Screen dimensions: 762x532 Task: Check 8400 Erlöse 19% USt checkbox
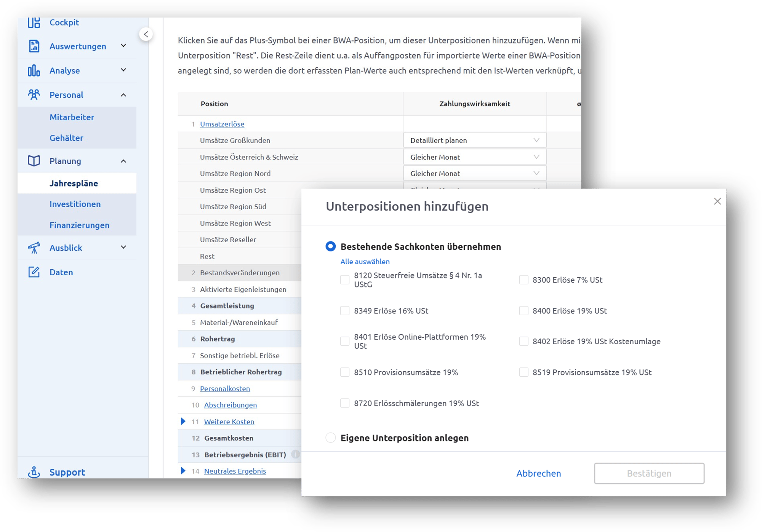click(x=524, y=311)
